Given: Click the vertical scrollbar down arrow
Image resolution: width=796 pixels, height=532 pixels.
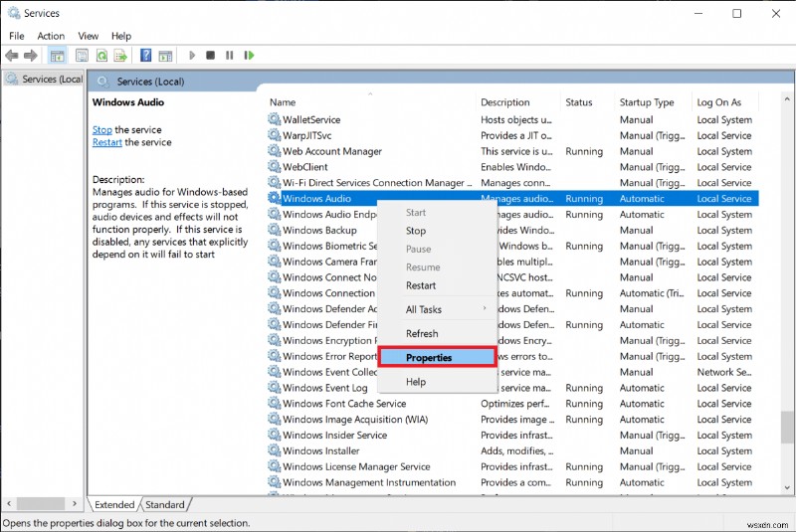Looking at the screenshot, I should click(787, 487).
